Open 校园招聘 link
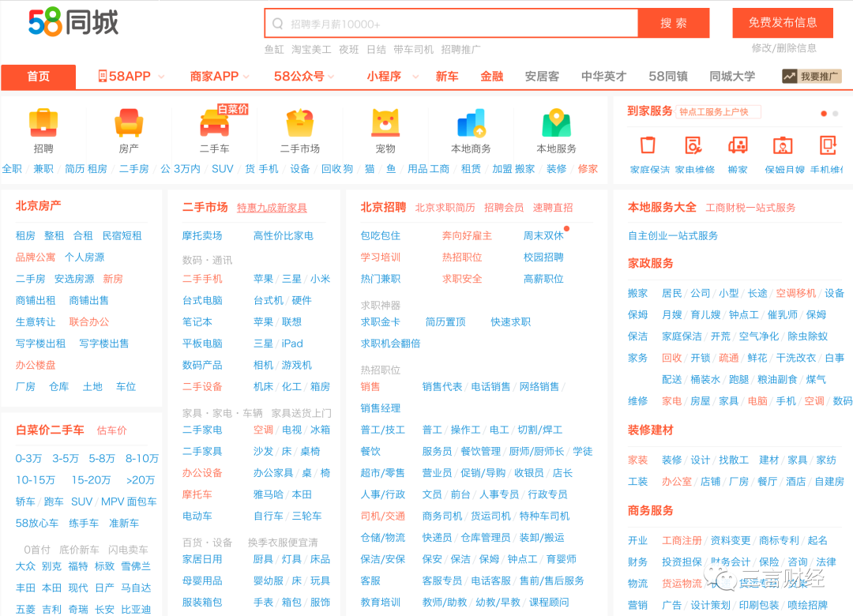 [x=543, y=257]
